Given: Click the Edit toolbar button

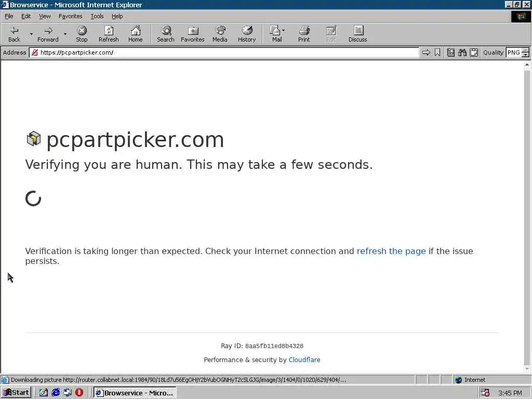Looking at the screenshot, I should coord(331,34).
